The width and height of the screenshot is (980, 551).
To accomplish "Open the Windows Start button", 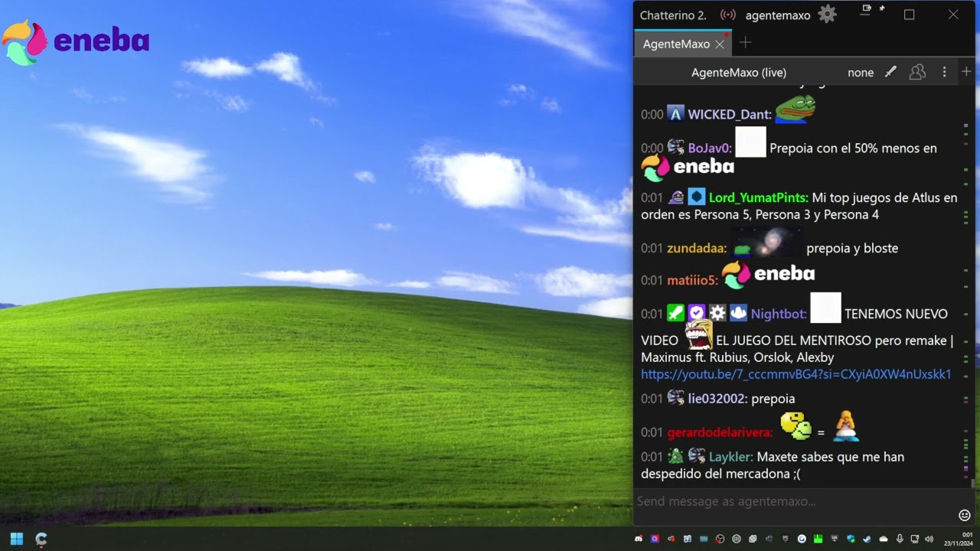I will [17, 539].
